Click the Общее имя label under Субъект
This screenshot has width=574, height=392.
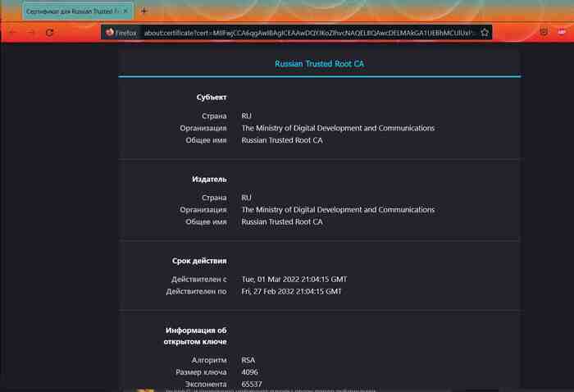206,140
